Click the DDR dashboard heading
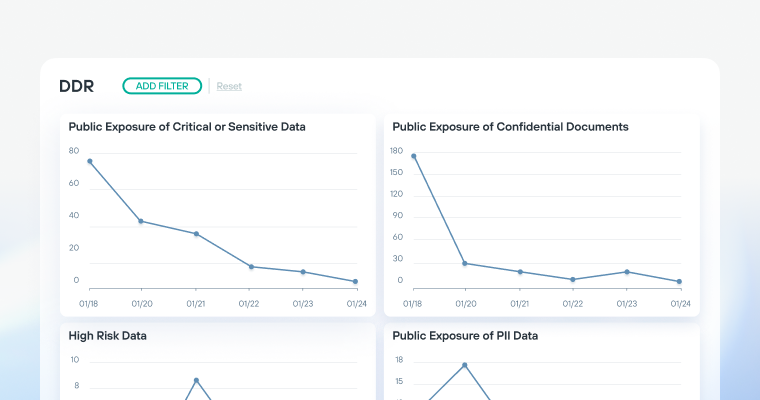The image size is (760, 400). click(77, 86)
